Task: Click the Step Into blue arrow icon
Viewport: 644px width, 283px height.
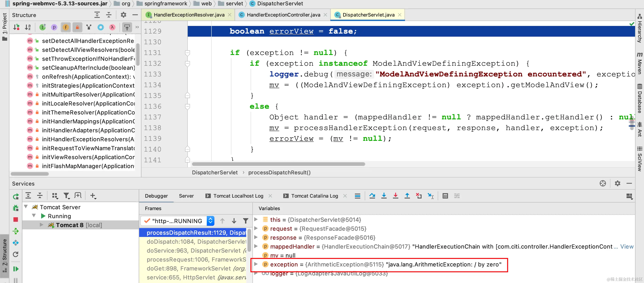Action: 384,196
